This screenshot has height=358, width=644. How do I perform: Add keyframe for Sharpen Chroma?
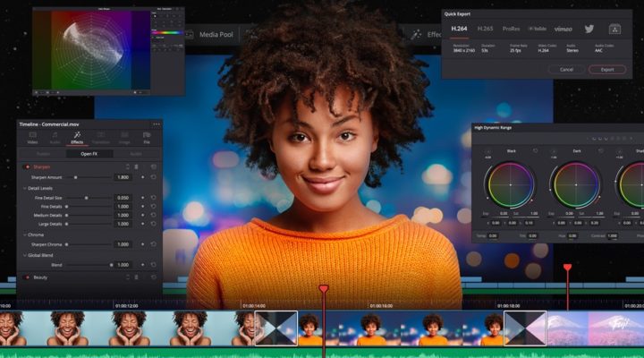click(x=142, y=244)
